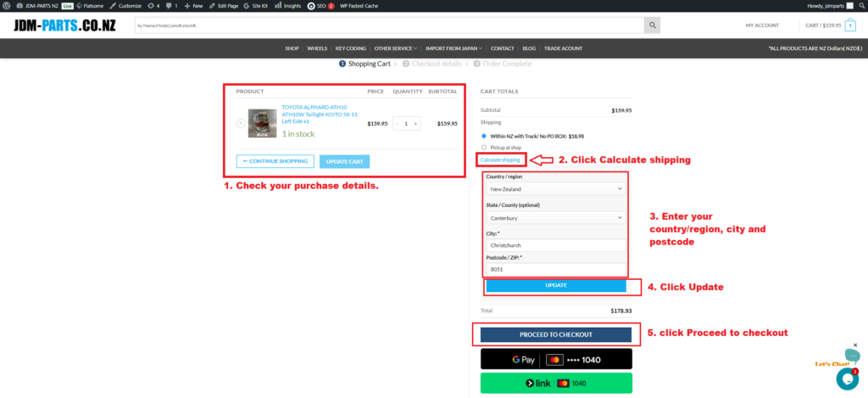
Task: Open MY ACCOUNT link
Action: [x=762, y=25]
